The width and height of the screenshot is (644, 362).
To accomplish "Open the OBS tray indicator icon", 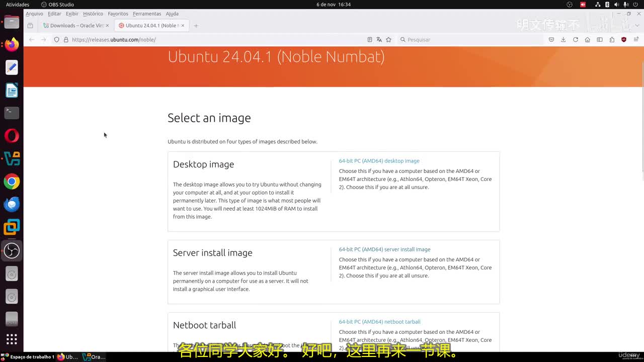I will (x=570, y=5).
